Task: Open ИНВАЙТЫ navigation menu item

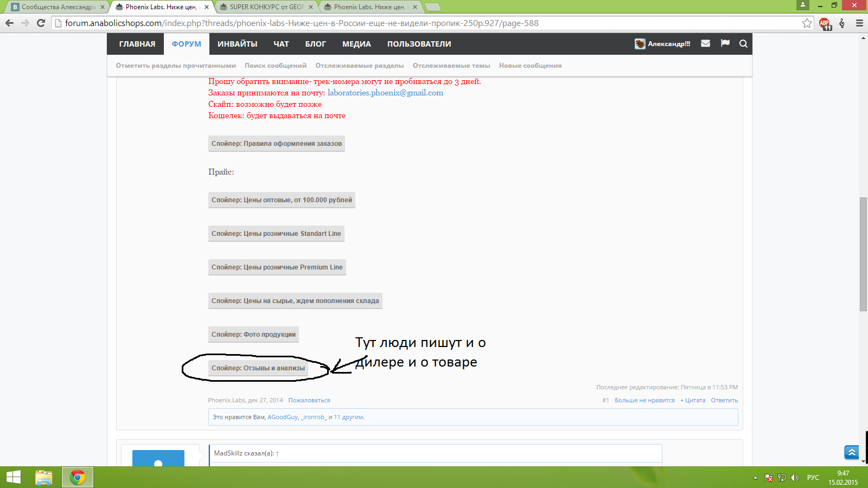Action: click(x=237, y=44)
